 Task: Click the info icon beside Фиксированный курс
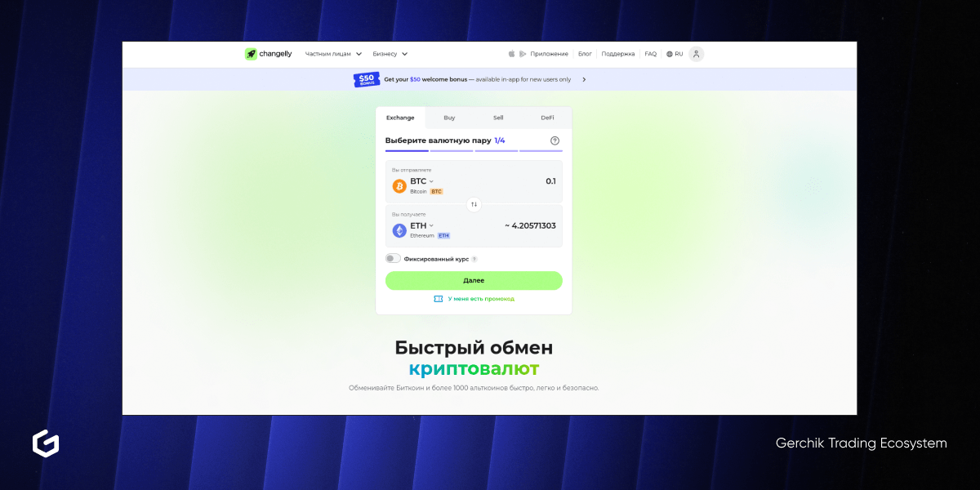click(x=474, y=259)
